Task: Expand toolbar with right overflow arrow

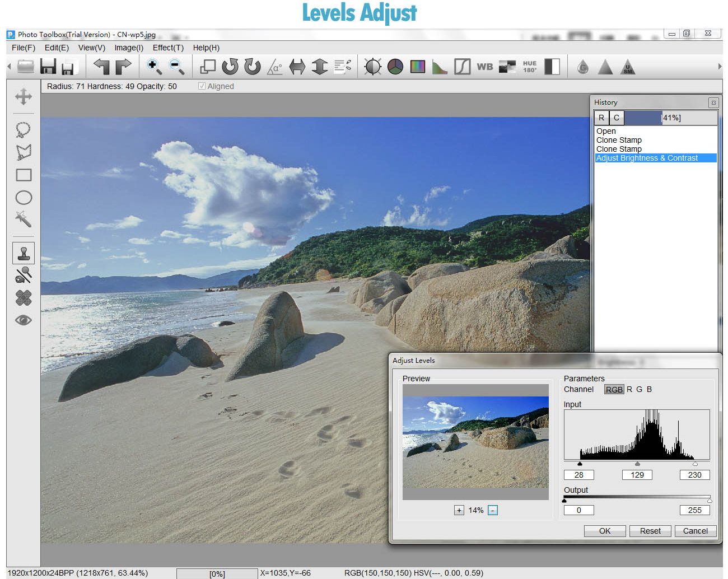Action: pyautogui.click(x=720, y=67)
